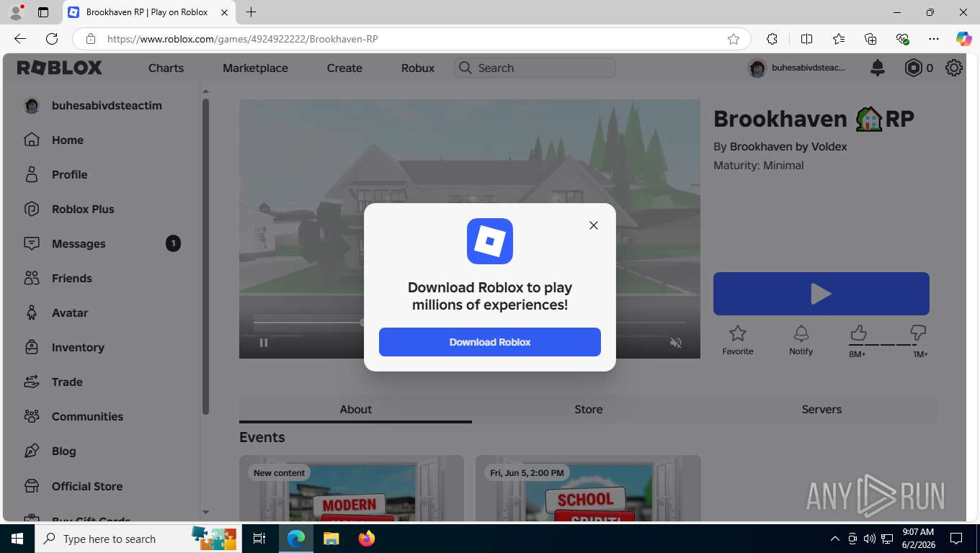Screen dimensions: 980x553
Task: Open browser Collections icon
Action: [x=870, y=39]
